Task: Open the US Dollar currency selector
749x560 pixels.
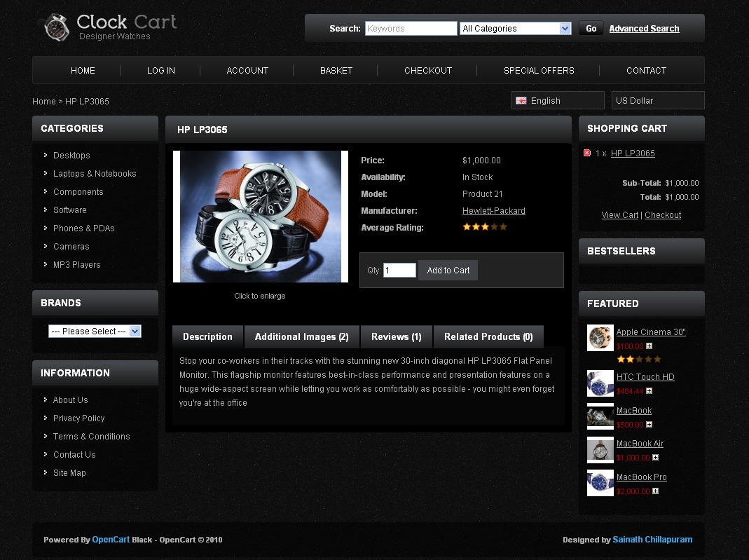Action: point(658,101)
